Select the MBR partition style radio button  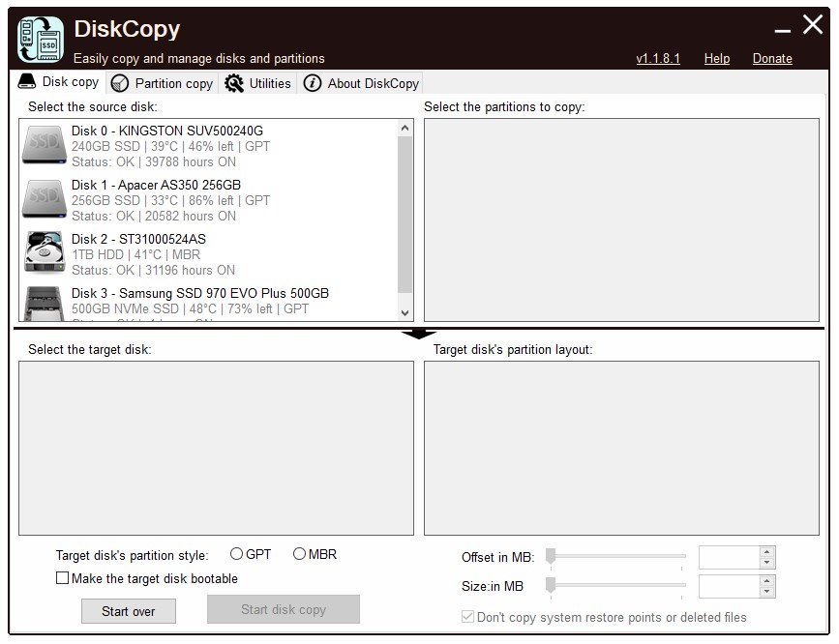point(300,554)
